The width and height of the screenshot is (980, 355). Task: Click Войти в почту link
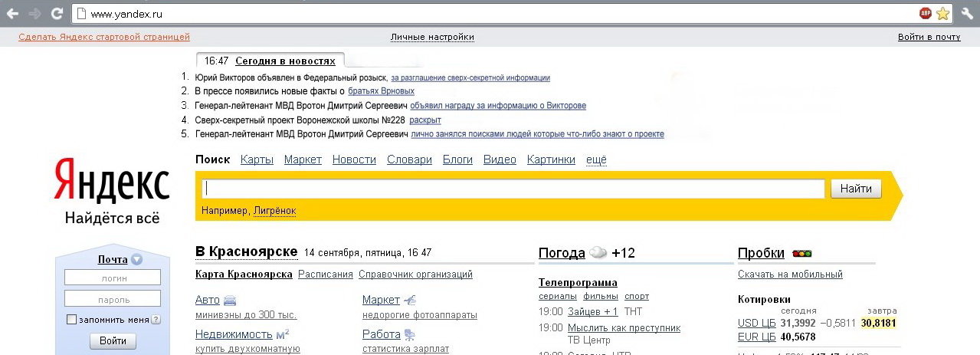coord(929,37)
